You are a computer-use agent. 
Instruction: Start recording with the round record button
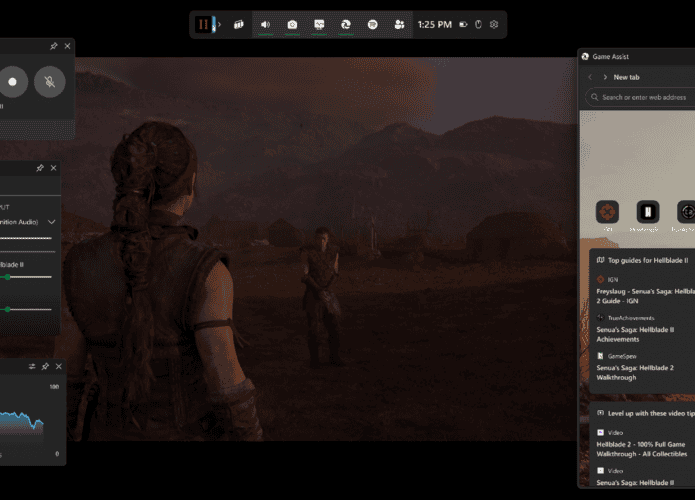[x=12, y=82]
